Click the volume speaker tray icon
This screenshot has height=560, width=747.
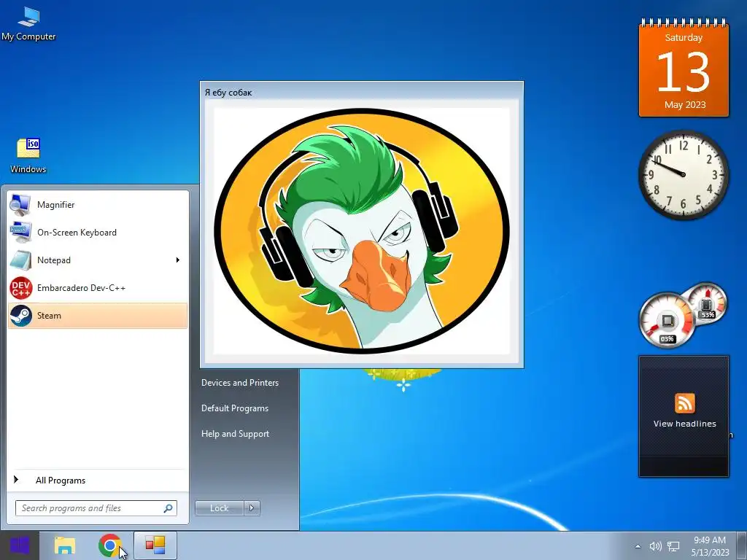point(656,546)
